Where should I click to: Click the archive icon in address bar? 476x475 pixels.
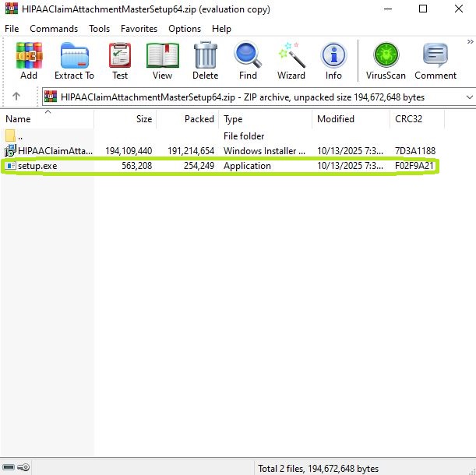point(51,97)
